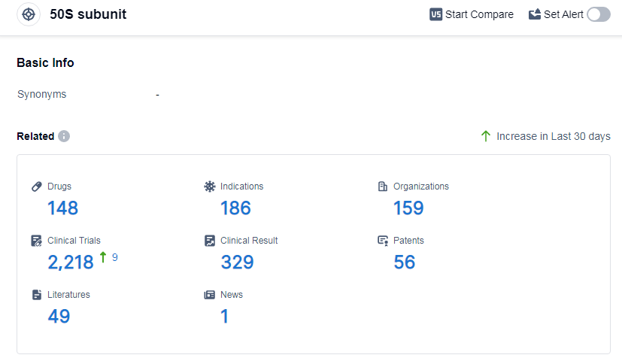Click the News newspaper icon

coord(210,295)
